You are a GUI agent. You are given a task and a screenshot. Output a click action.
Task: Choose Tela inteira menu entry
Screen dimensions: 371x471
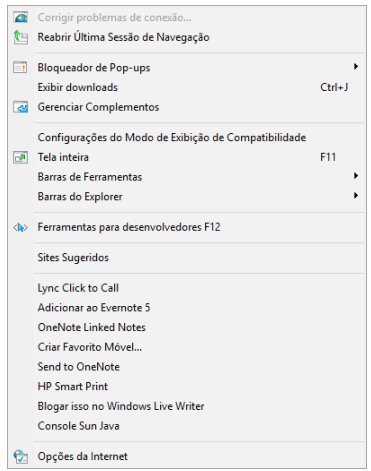187,157
